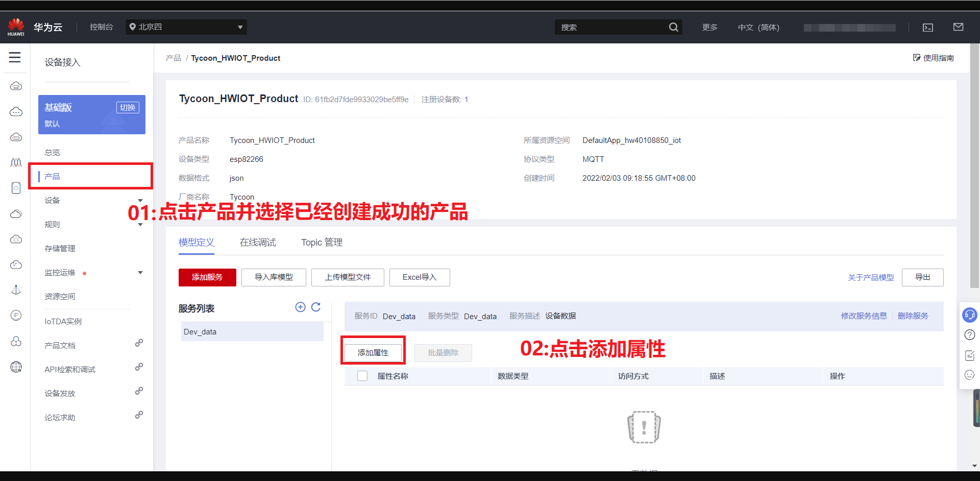This screenshot has width=980, height=481.
Task: Select 总览 in the sidebar
Action: click(x=52, y=152)
